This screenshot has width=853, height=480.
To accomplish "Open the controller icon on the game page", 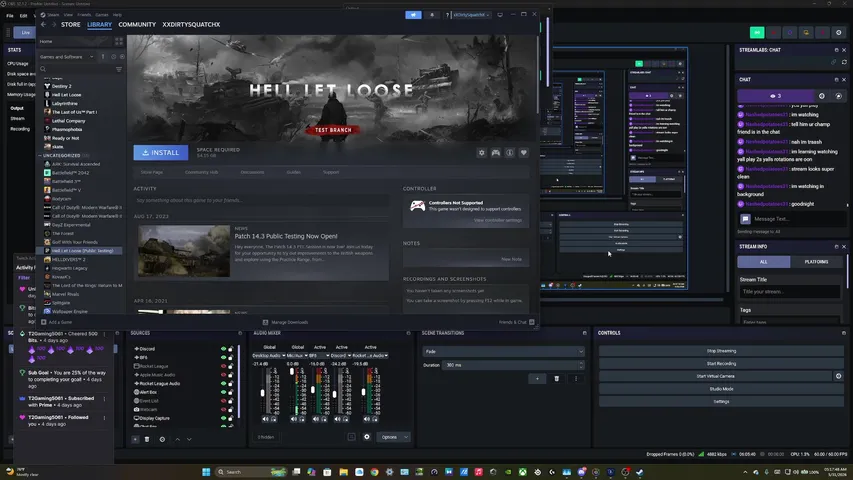I will tap(496, 153).
